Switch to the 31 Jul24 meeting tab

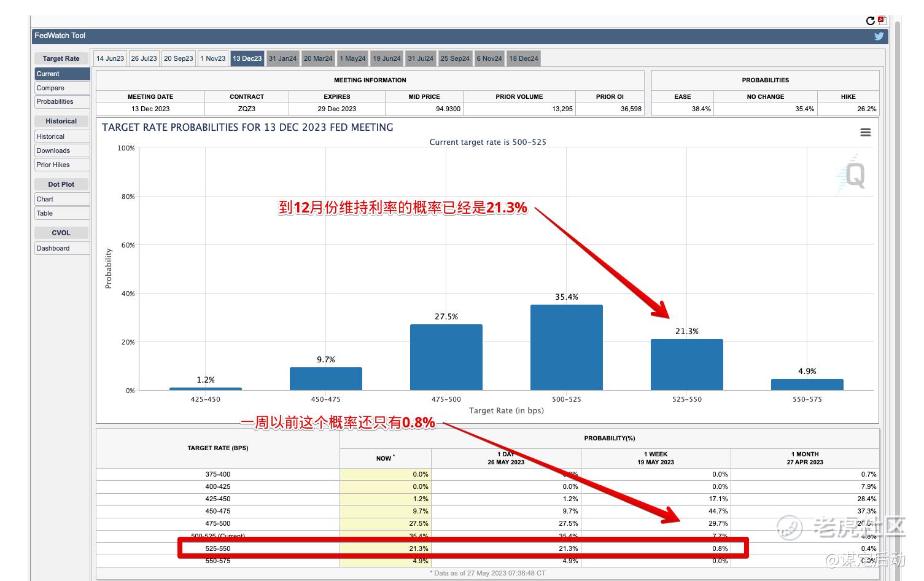[421, 58]
